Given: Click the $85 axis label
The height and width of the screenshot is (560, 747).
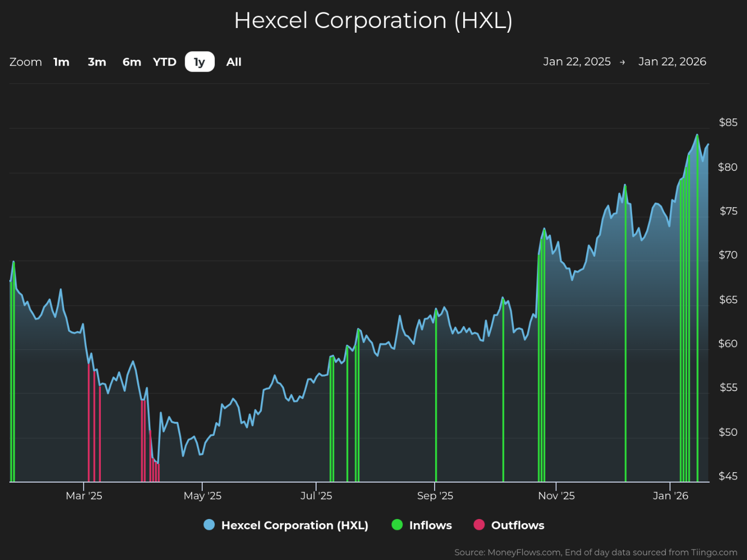Looking at the screenshot, I should (728, 123).
